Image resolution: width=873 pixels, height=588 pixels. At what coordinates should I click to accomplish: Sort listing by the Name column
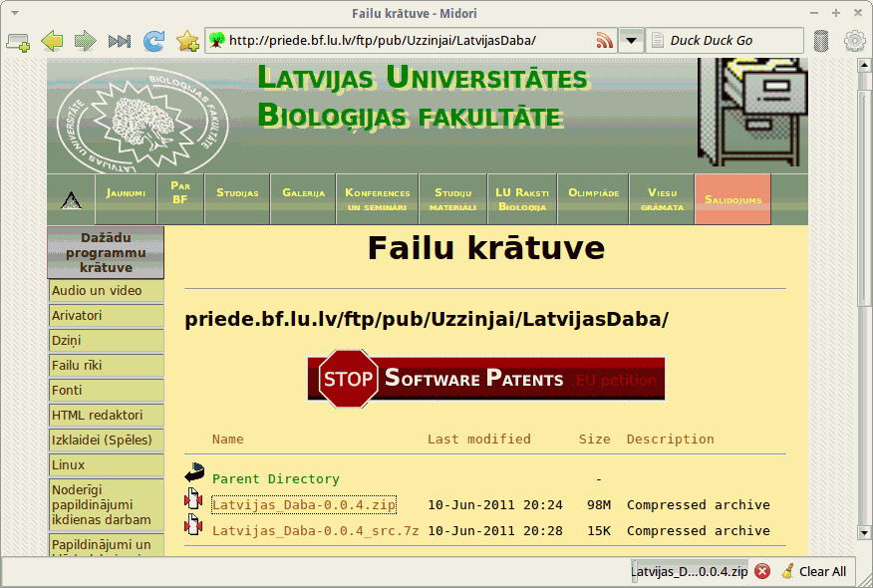pos(227,440)
